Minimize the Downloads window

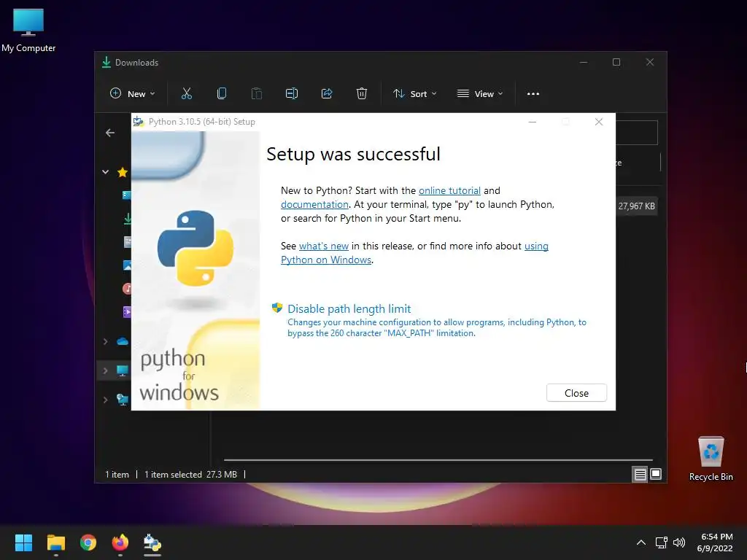click(x=584, y=63)
